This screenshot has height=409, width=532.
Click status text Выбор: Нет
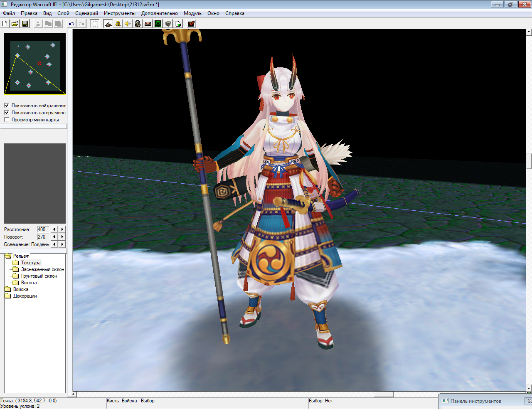click(321, 401)
